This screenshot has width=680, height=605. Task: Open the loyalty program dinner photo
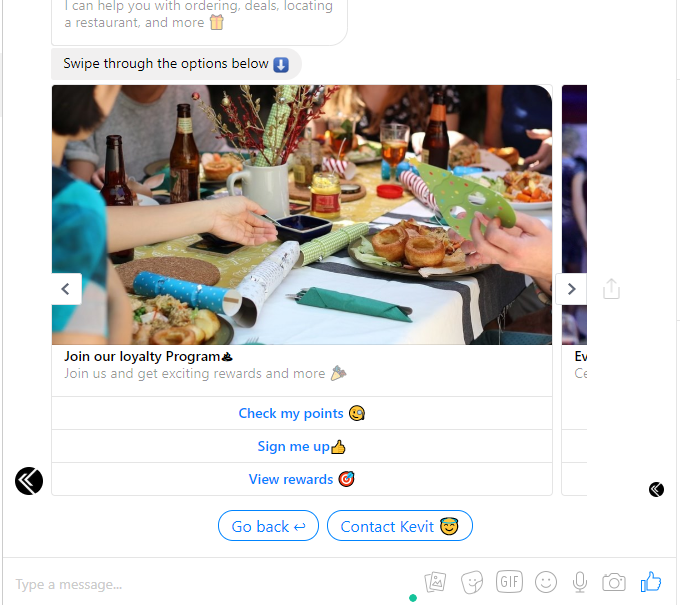pyautogui.click(x=302, y=215)
